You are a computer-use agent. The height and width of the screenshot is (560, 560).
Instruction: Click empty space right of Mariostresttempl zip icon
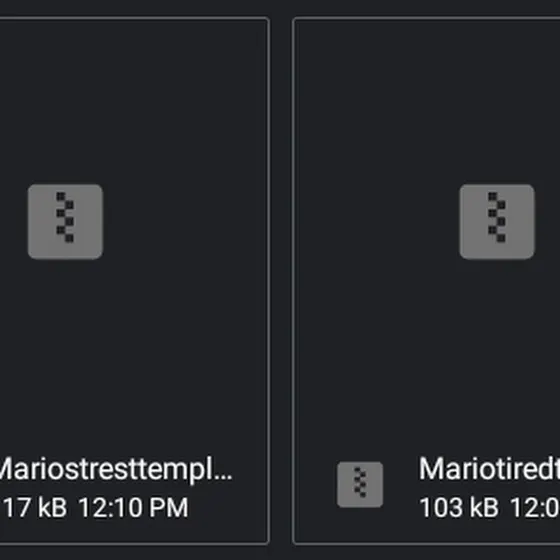coord(184,222)
